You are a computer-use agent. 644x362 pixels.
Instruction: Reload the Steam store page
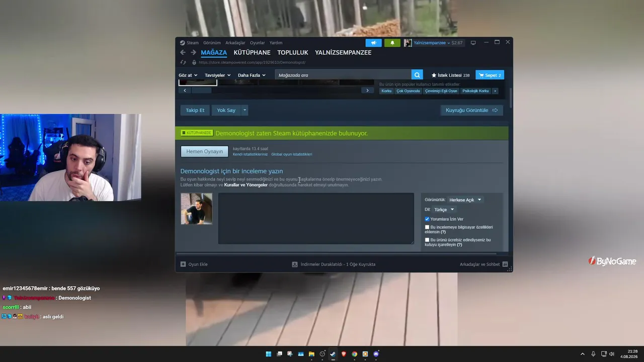183,62
